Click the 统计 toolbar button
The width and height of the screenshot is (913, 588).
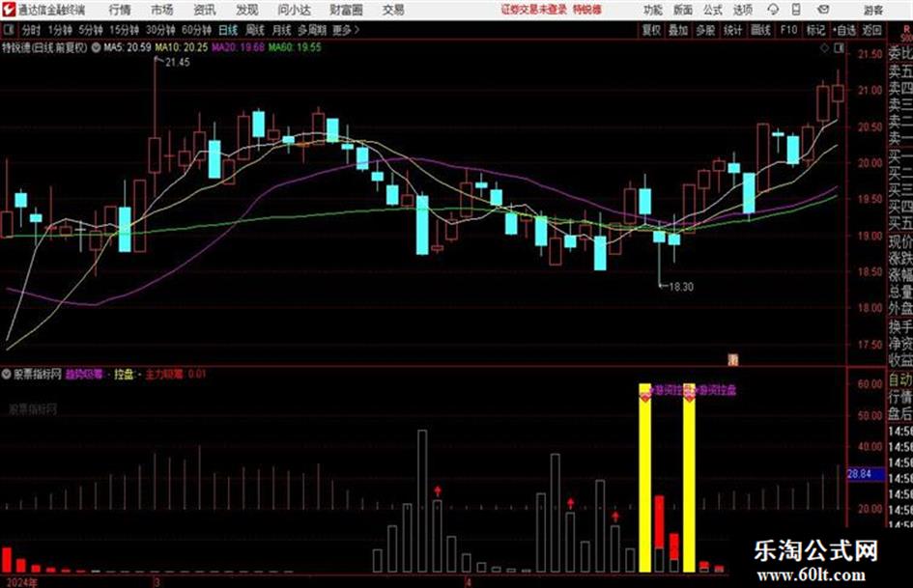(x=732, y=30)
